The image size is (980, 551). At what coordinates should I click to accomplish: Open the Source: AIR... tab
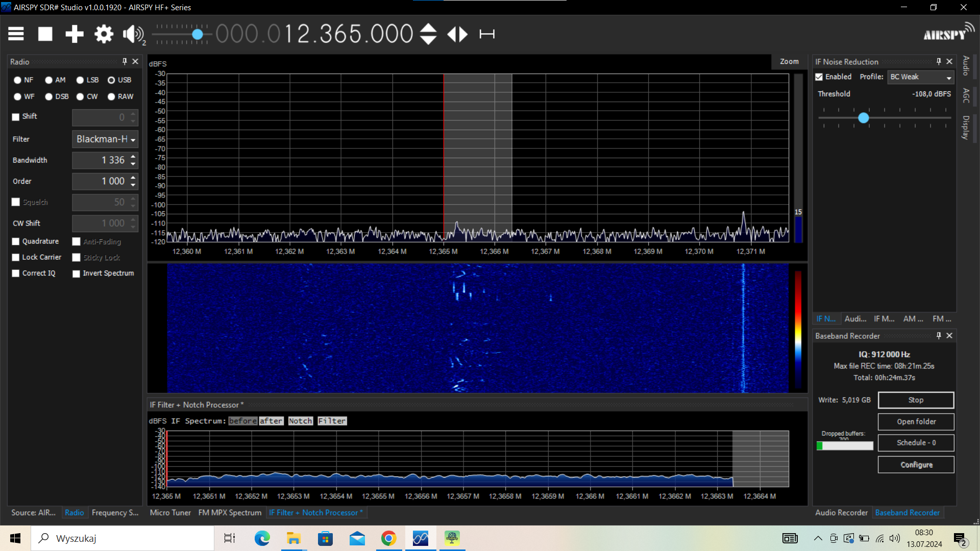pyautogui.click(x=33, y=513)
